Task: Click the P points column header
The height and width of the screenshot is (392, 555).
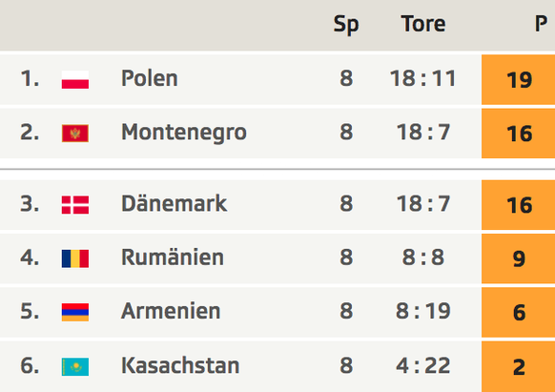Action: [x=541, y=24]
